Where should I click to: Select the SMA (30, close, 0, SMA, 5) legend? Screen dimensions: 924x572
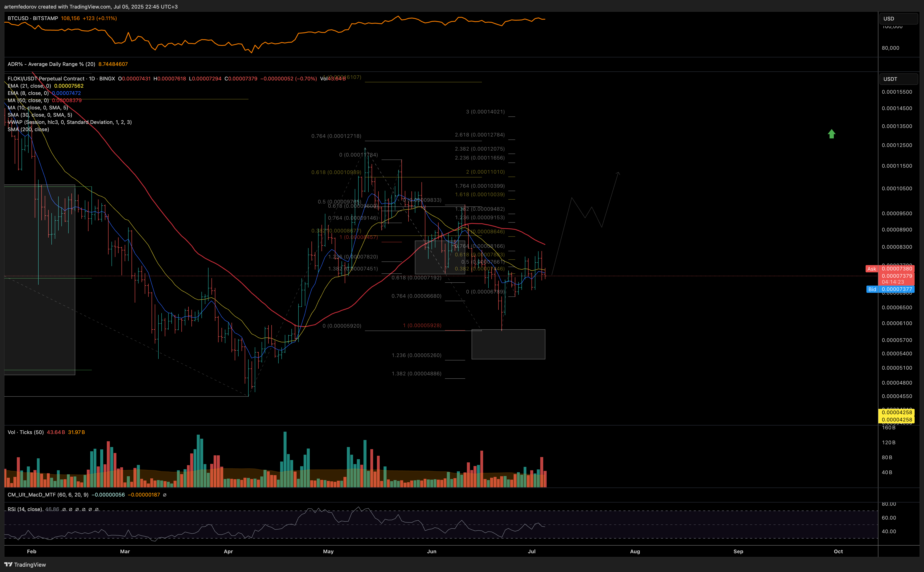pyautogui.click(x=40, y=115)
